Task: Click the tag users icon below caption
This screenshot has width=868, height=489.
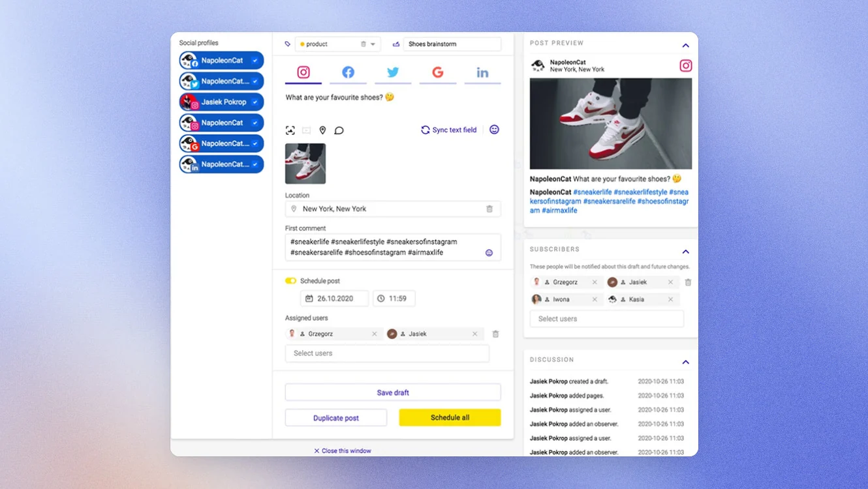Action: pyautogui.click(x=290, y=130)
